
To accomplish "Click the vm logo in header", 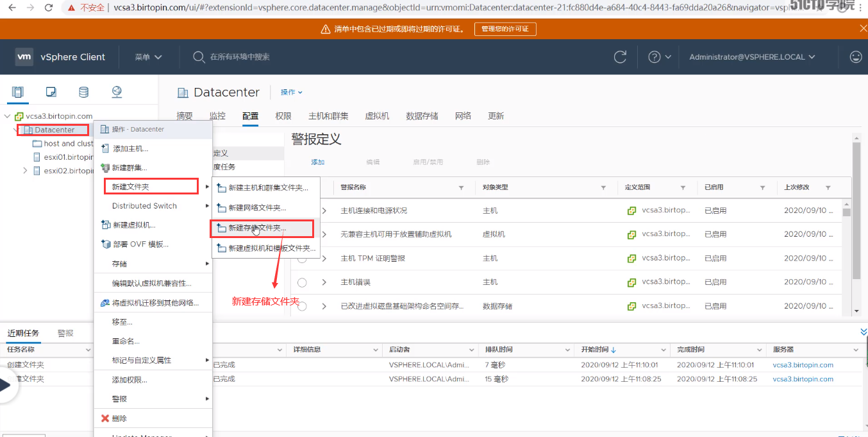I will (24, 56).
